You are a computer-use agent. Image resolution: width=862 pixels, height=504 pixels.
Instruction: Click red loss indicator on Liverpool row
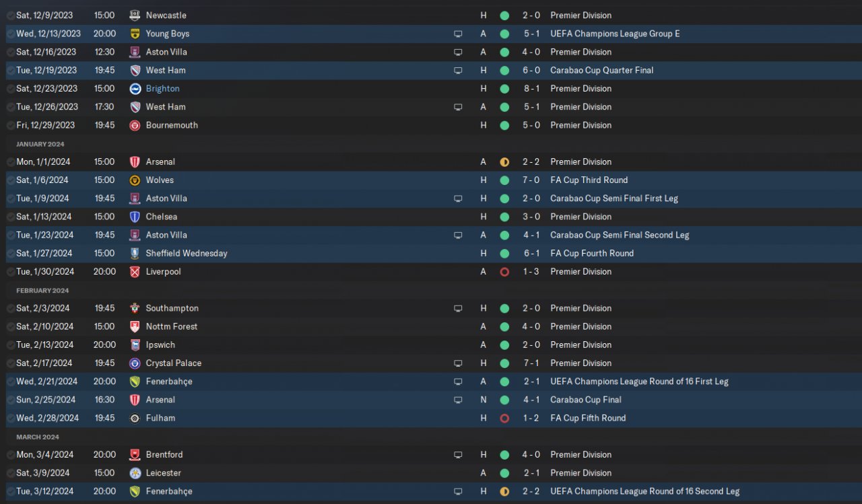point(504,272)
